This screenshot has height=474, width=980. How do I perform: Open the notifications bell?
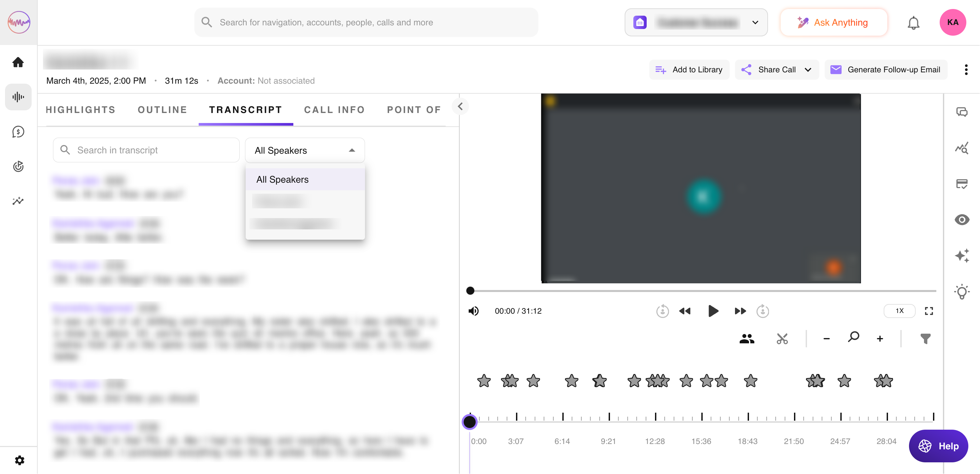913,23
